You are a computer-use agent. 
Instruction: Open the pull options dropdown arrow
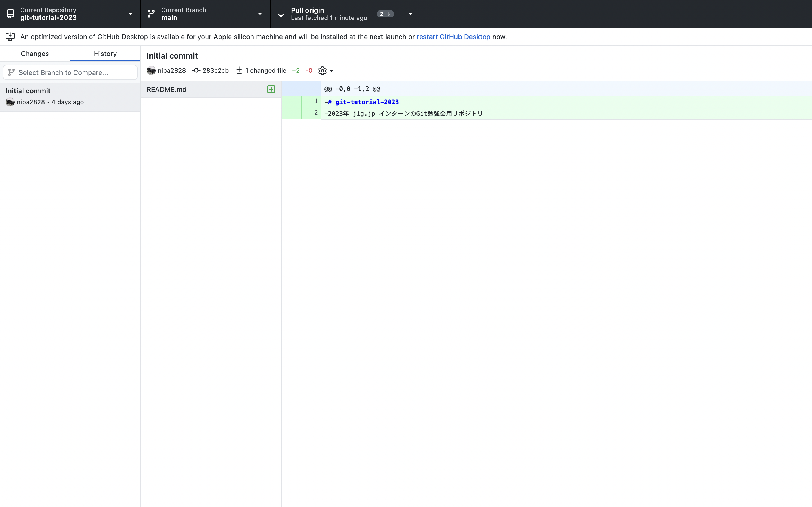point(410,14)
